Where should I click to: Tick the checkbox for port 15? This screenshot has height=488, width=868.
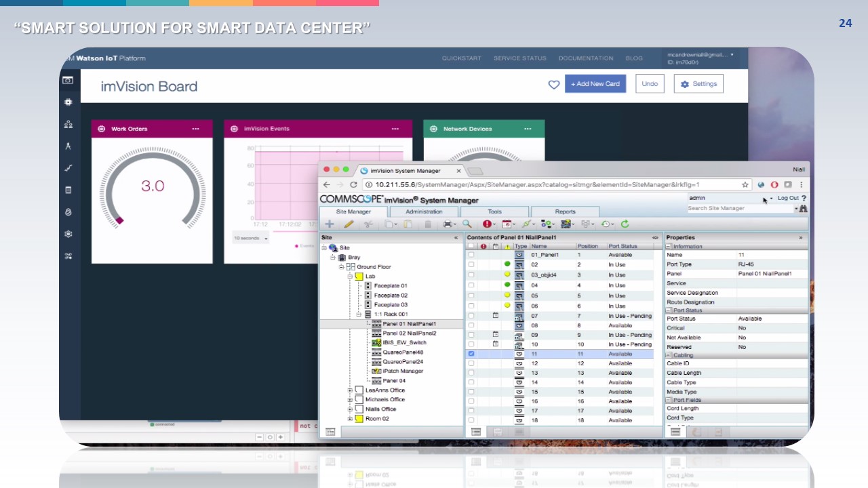click(471, 392)
